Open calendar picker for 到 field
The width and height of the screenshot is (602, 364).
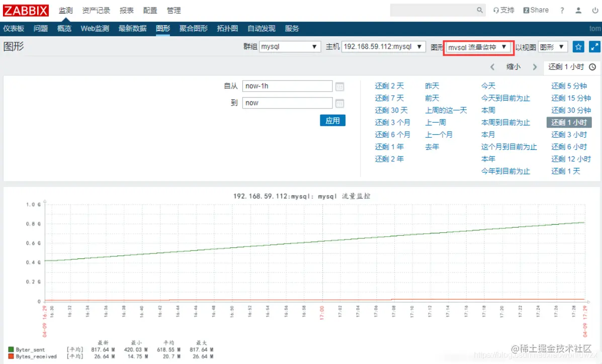tap(340, 103)
